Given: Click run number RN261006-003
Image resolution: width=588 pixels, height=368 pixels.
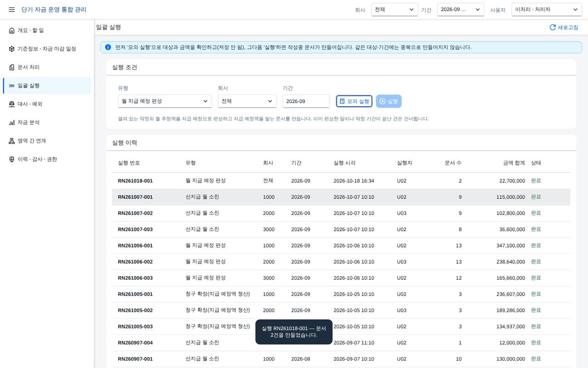Looking at the screenshot, I should coord(135,278).
